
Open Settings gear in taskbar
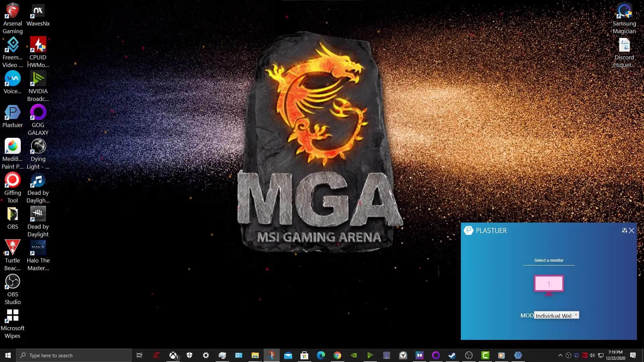pyautogui.click(x=206, y=355)
